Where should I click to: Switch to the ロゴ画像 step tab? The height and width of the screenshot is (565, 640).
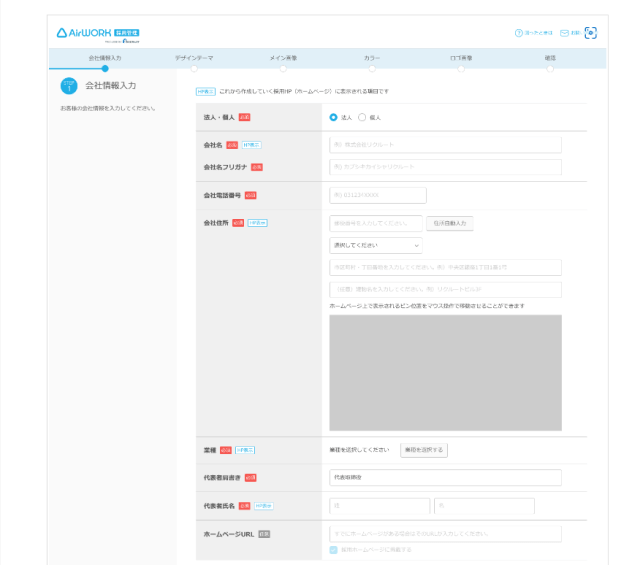461,58
